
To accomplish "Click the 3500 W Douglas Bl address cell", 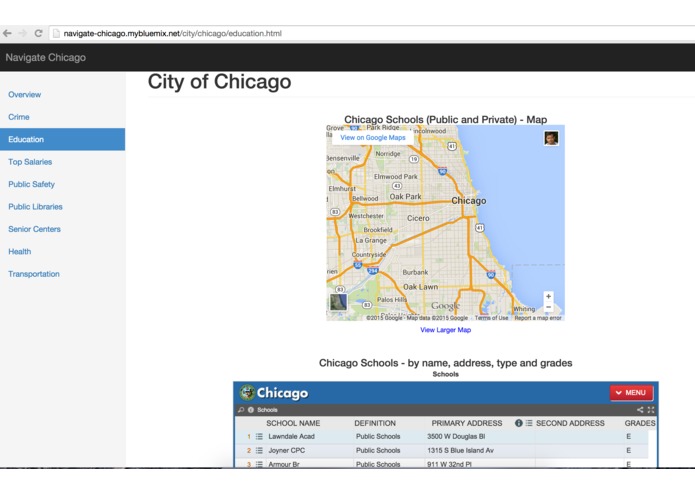I will tap(456, 436).
